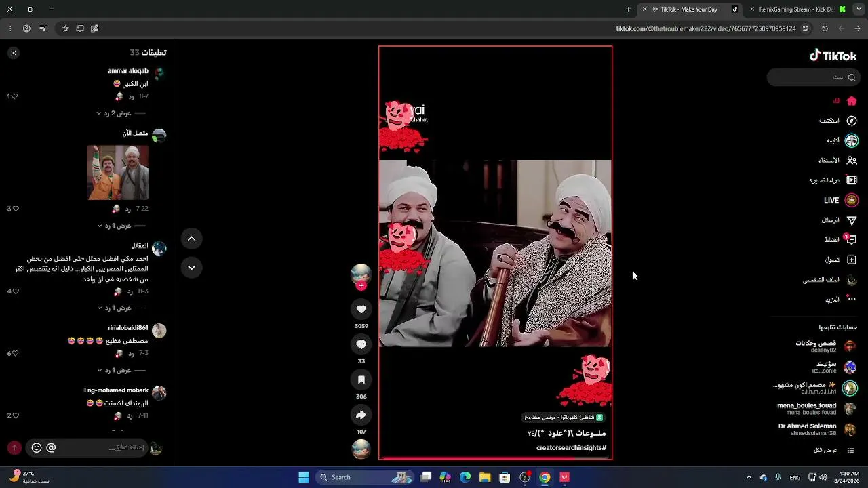The height and width of the screenshot is (488, 868).
Task: Show hidden system tray icons
Action: click(x=749, y=477)
